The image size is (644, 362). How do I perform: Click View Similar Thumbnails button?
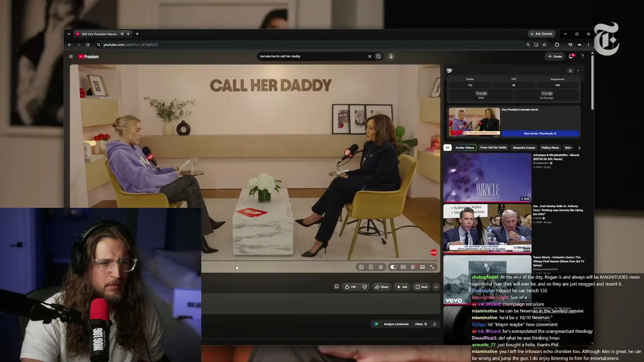coord(540,133)
